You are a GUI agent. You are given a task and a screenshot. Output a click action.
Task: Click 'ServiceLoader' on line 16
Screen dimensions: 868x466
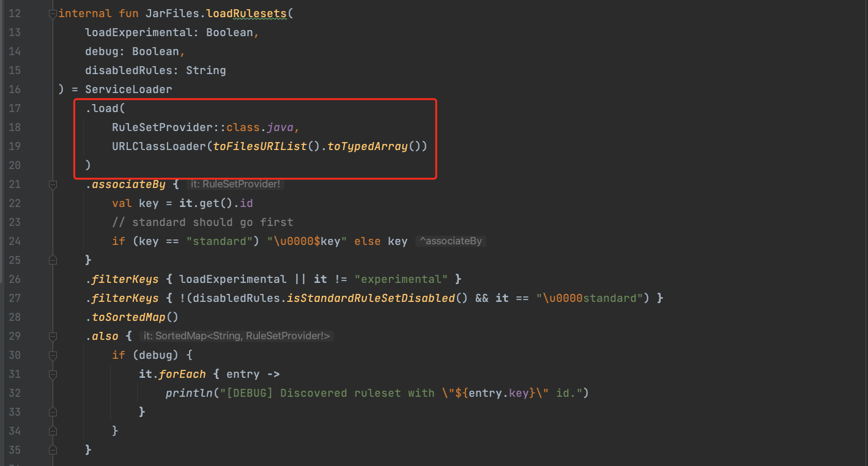tap(128, 89)
